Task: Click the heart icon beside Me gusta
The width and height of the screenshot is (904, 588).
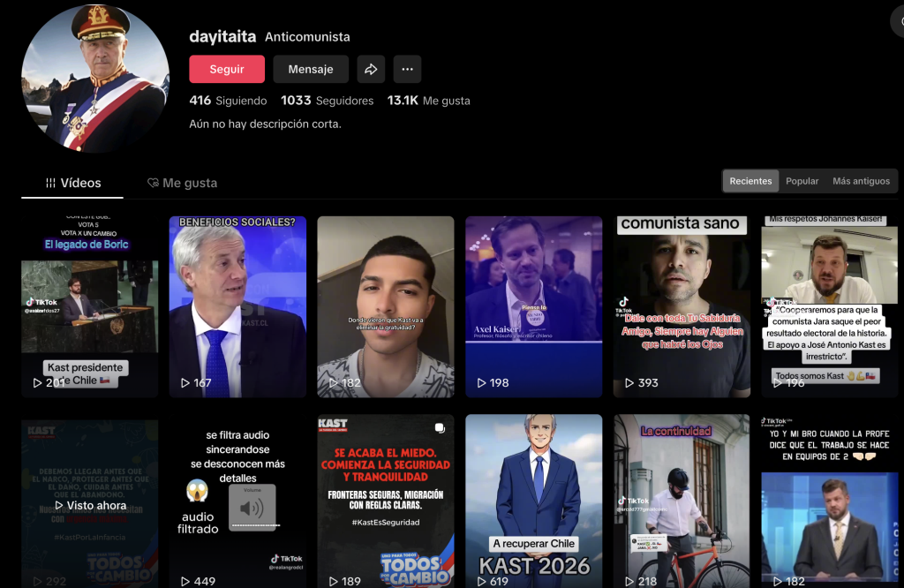Action: [x=153, y=183]
